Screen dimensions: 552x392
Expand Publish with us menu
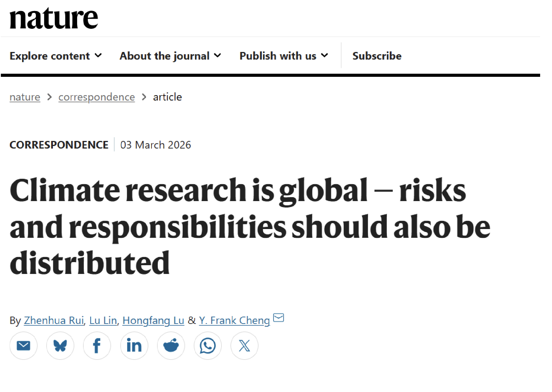[x=284, y=56]
